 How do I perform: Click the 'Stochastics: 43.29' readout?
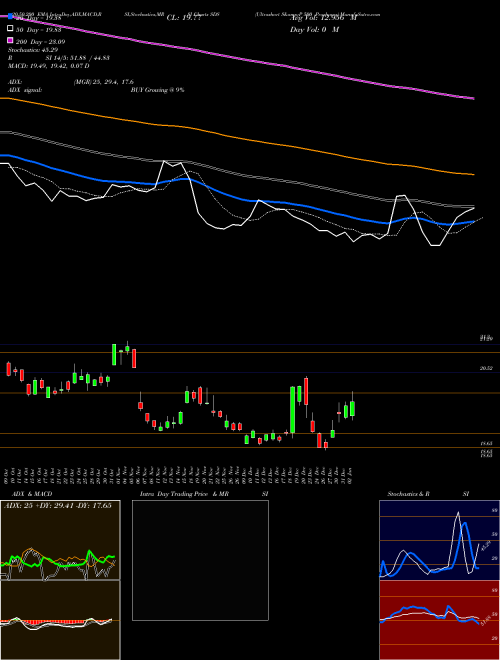coord(32,50)
